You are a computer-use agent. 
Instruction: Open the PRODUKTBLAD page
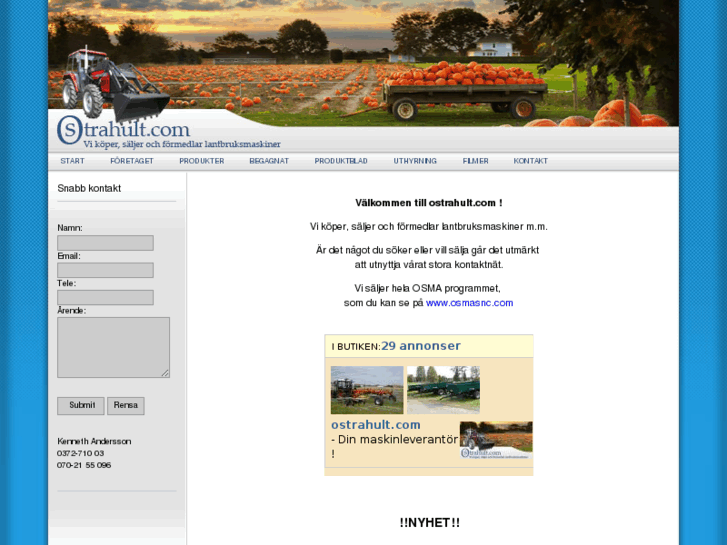341,161
